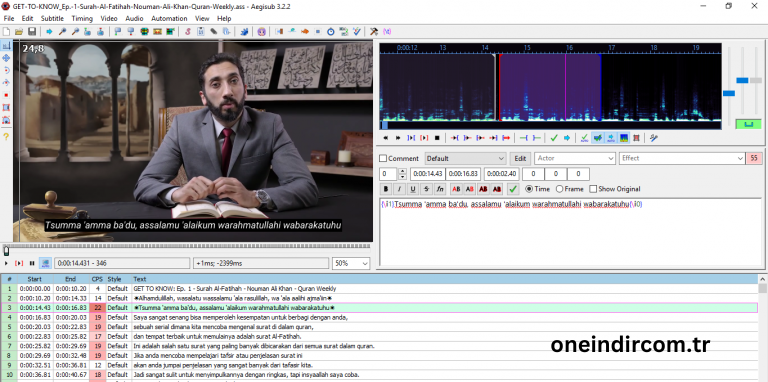Open font chooser fn button
This screenshot has height=382, width=768.
click(x=441, y=189)
